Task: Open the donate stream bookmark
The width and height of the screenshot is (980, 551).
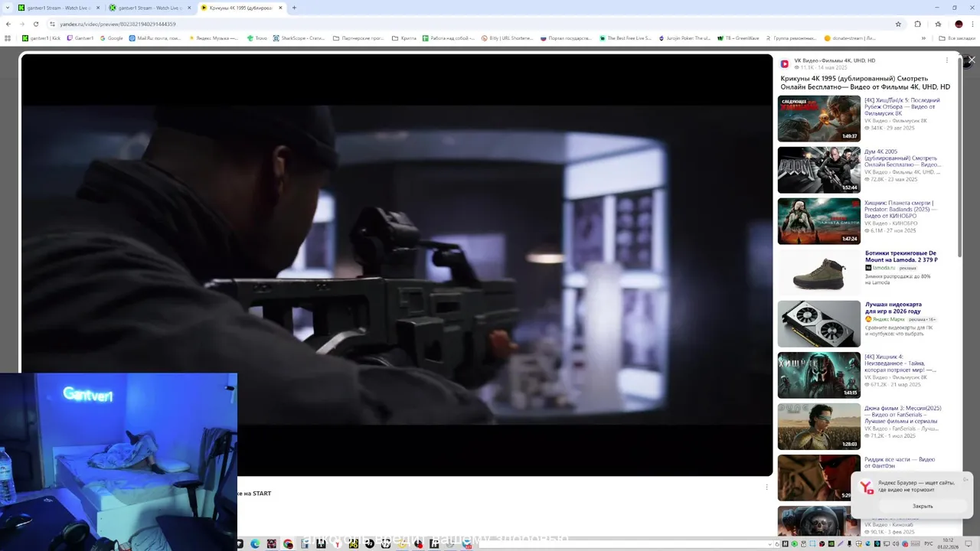Action: [851, 37]
